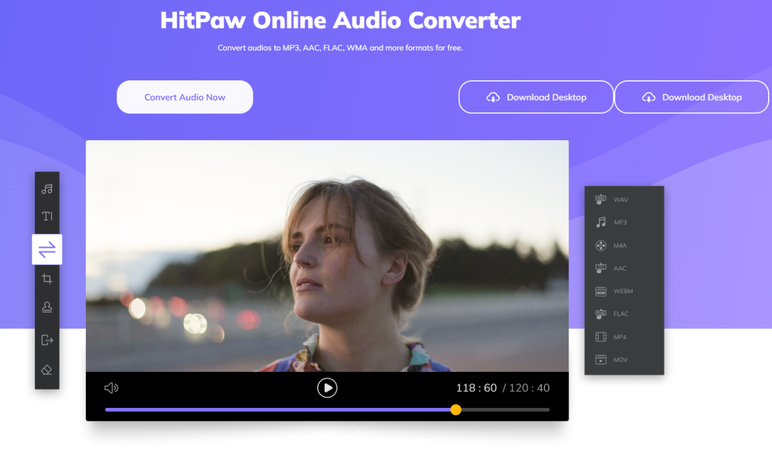Image resolution: width=772 pixels, height=450 pixels.
Task: Click cloud icon on second Download Desktop button
Action: [648, 97]
